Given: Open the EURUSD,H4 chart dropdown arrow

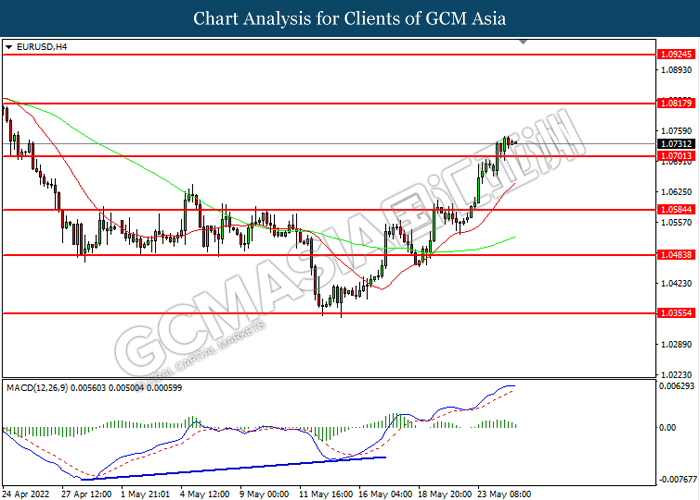Looking at the screenshot, I should pyautogui.click(x=8, y=47).
